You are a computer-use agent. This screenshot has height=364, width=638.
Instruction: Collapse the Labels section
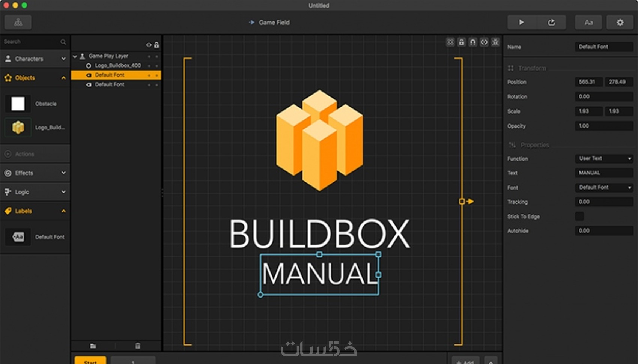[35, 211]
